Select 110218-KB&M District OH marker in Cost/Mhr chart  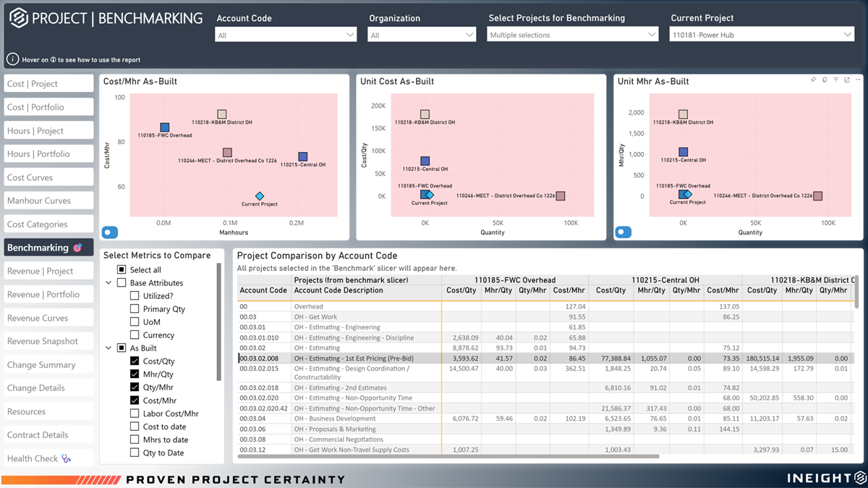222,114
